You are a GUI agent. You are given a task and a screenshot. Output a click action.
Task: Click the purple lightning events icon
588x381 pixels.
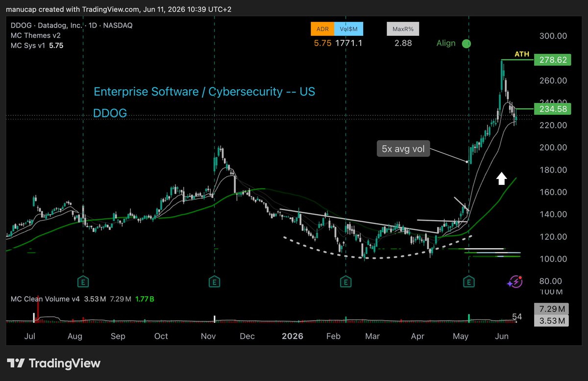515,281
